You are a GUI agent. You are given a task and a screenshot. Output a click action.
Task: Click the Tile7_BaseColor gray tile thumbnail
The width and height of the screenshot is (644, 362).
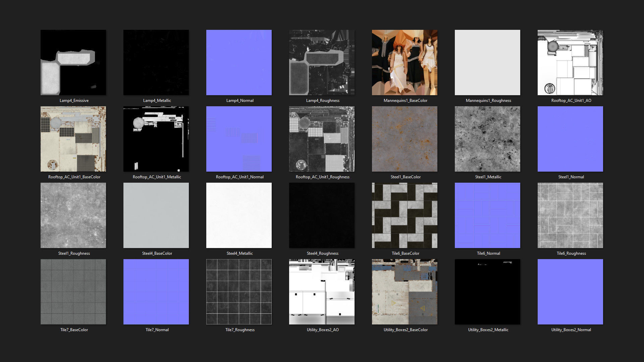click(x=73, y=292)
